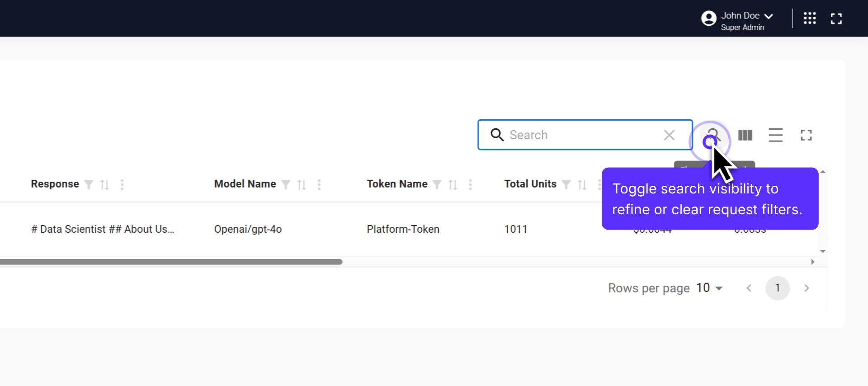Toggle the show/hide search icon
This screenshot has height=386, width=868.
tap(713, 135)
